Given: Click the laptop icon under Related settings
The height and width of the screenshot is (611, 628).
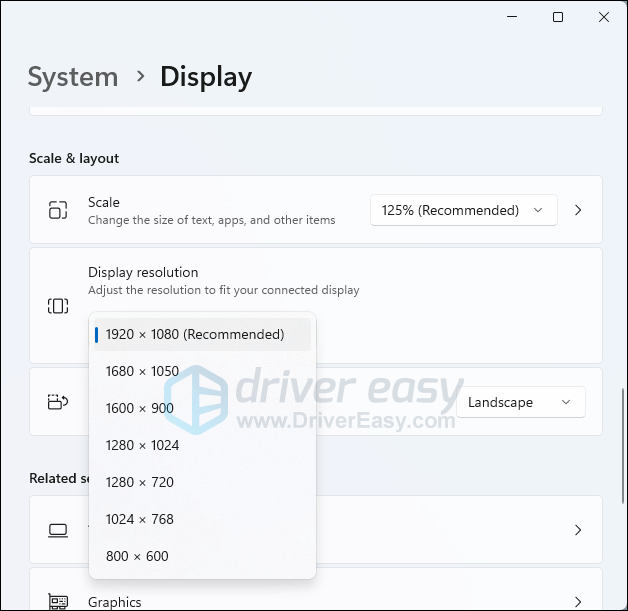Looking at the screenshot, I should [x=58, y=530].
